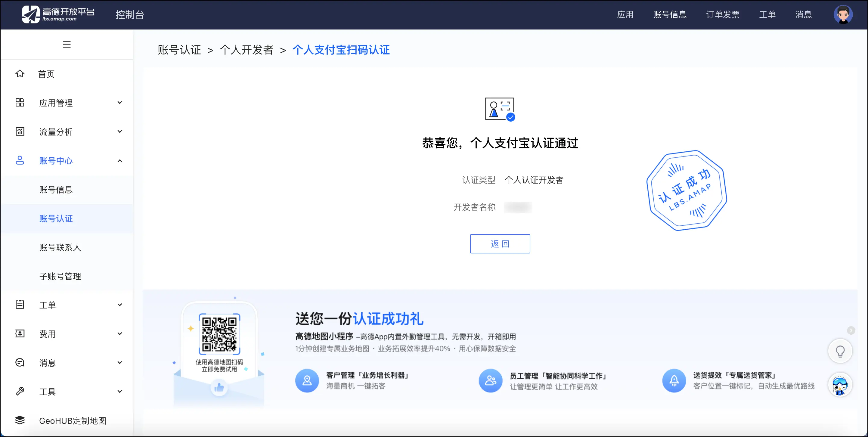868x437 pixels.
Task: Click 使用高德地图扫码 caption
Action: click(219, 362)
